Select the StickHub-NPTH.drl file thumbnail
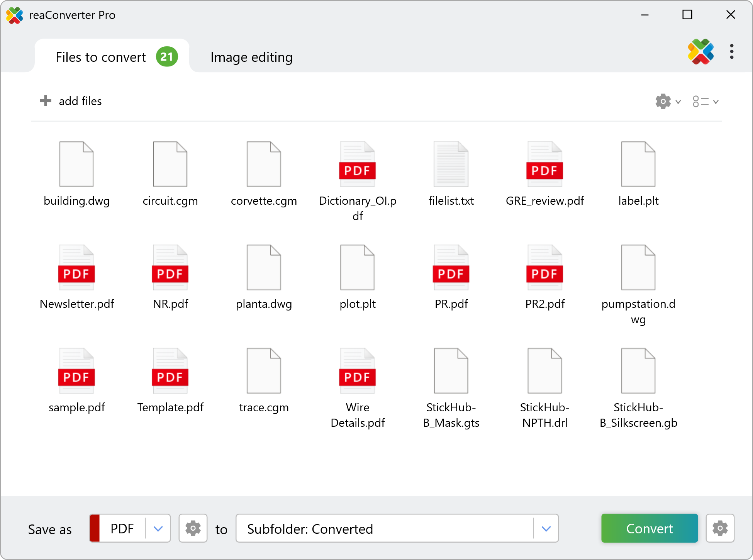Screen dimensions: 753x560 click(544, 371)
